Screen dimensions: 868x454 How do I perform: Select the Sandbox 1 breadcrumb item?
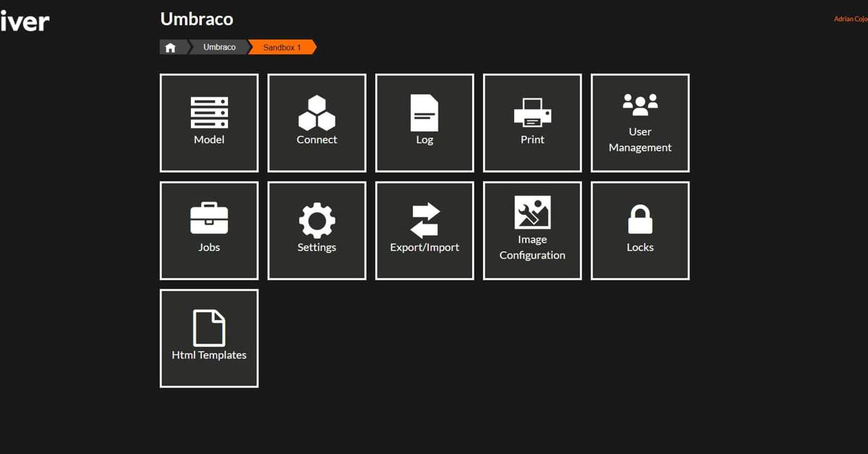(282, 48)
